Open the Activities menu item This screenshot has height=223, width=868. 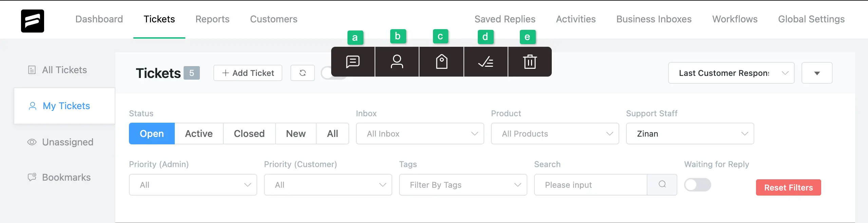point(576,19)
